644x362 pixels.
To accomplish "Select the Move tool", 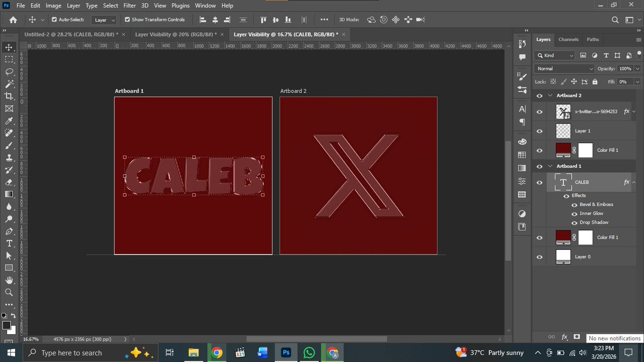I will click(x=9, y=47).
